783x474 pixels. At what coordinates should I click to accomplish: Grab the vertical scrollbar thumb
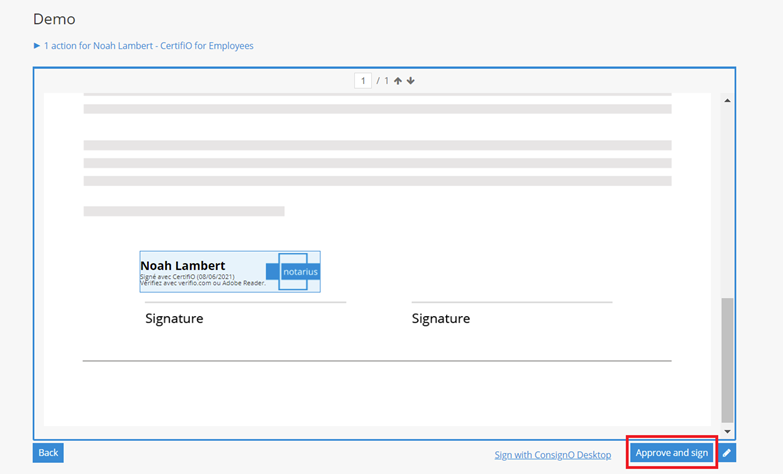[x=727, y=358]
